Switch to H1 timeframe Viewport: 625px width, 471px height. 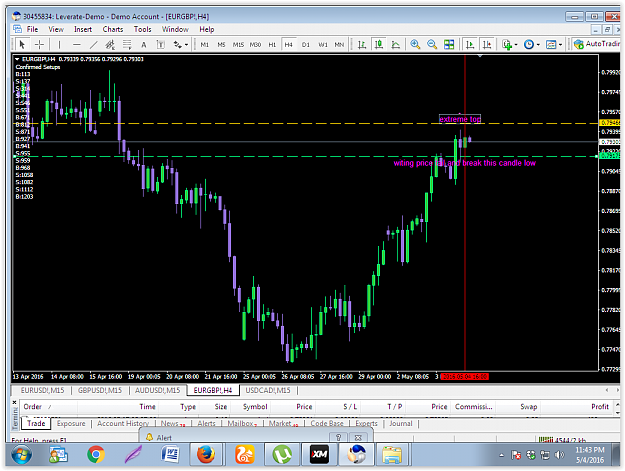(272, 45)
